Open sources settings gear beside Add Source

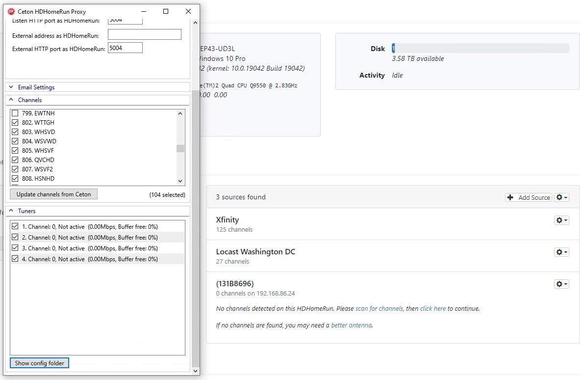click(x=562, y=197)
